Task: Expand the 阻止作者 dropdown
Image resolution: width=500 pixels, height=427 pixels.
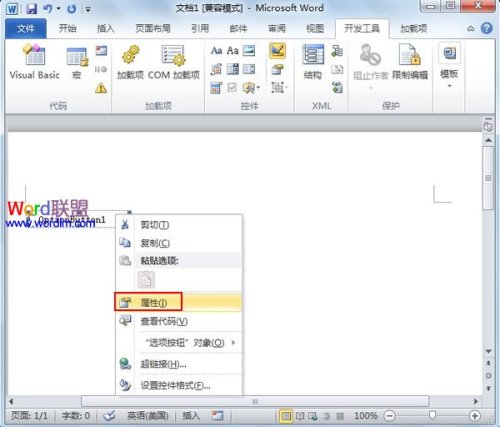Action: click(x=371, y=88)
